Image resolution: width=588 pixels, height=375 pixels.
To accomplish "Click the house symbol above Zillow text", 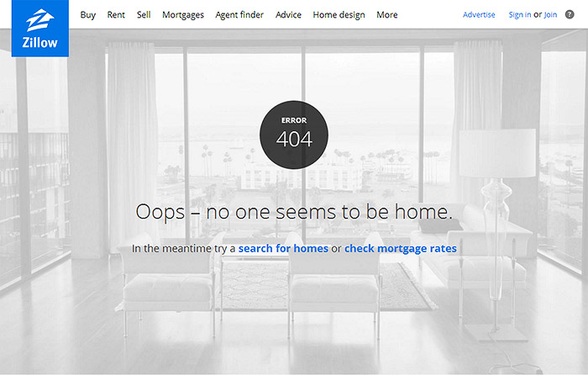I will pos(39,21).
